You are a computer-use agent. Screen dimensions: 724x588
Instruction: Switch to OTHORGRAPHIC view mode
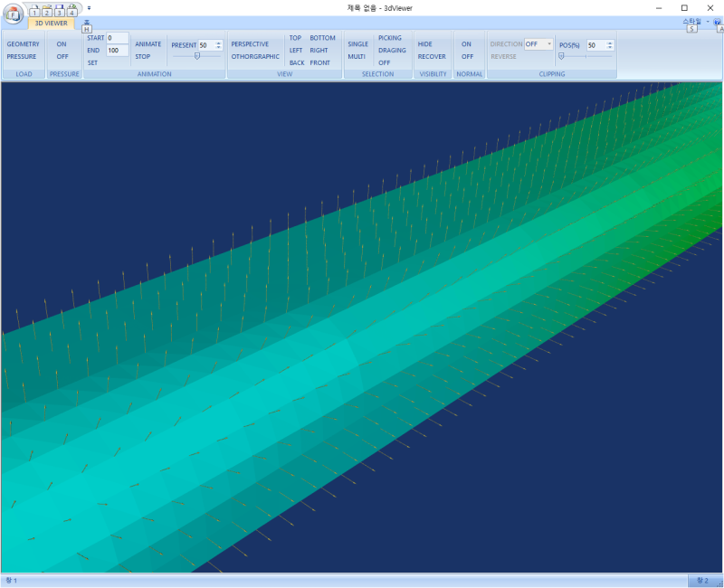click(255, 56)
